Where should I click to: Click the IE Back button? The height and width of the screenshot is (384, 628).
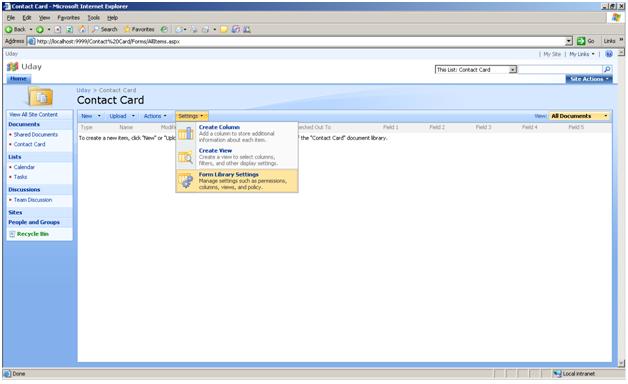15,29
